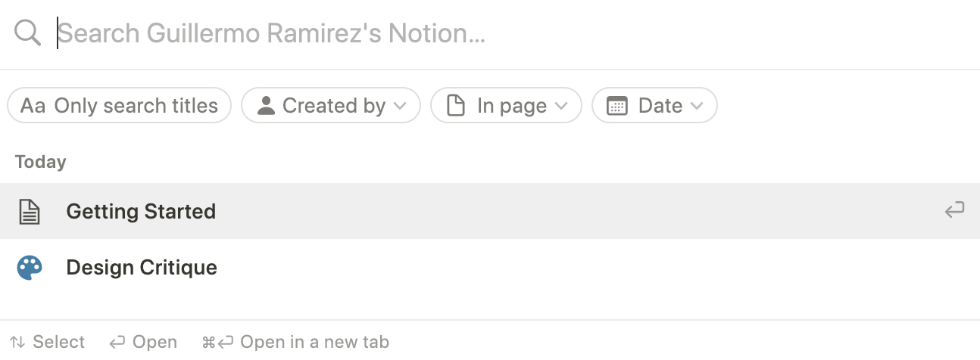Click the person icon in Created by filter
980x360 pixels.
[266, 106]
